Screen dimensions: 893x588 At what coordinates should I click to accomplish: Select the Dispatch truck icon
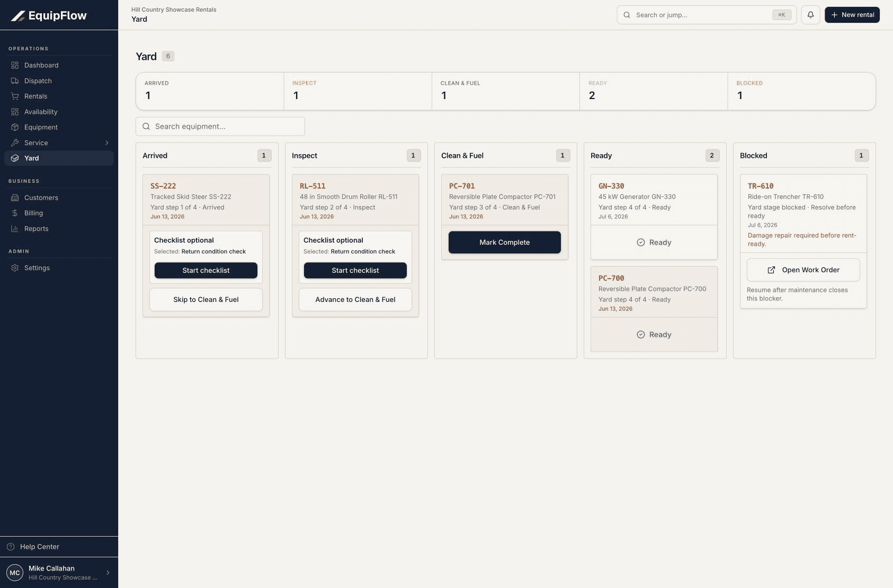[15, 81]
